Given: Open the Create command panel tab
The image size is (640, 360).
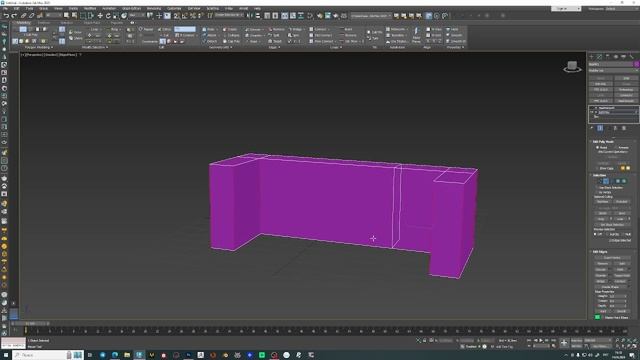Looking at the screenshot, I should pyautogui.click(x=591, y=57).
